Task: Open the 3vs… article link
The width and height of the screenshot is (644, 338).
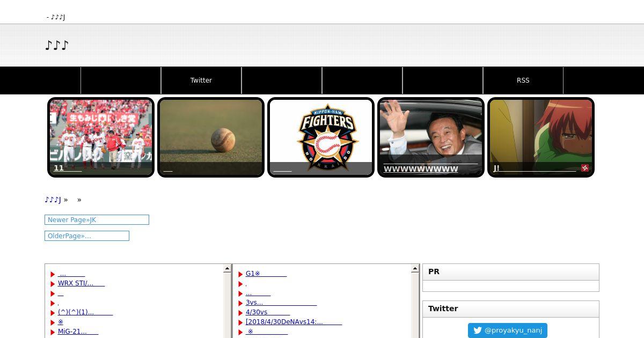Action: (281, 303)
